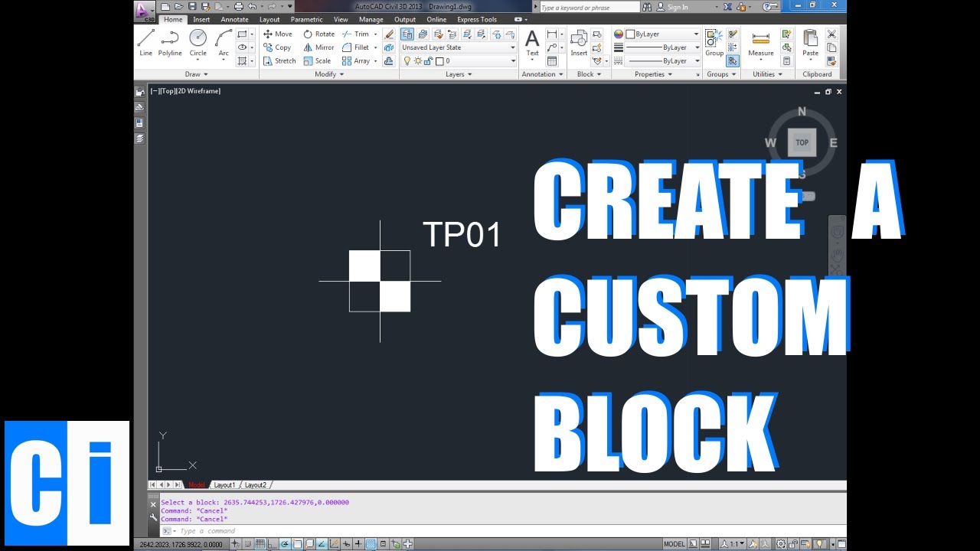Expand the Draw panel dropdown
Image resolution: width=980 pixels, height=551 pixels.
point(197,74)
